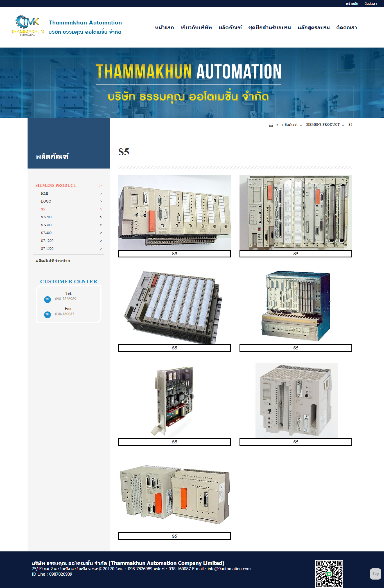Click arrow next to S7-1500
The image size is (384, 588).
pyautogui.click(x=101, y=249)
